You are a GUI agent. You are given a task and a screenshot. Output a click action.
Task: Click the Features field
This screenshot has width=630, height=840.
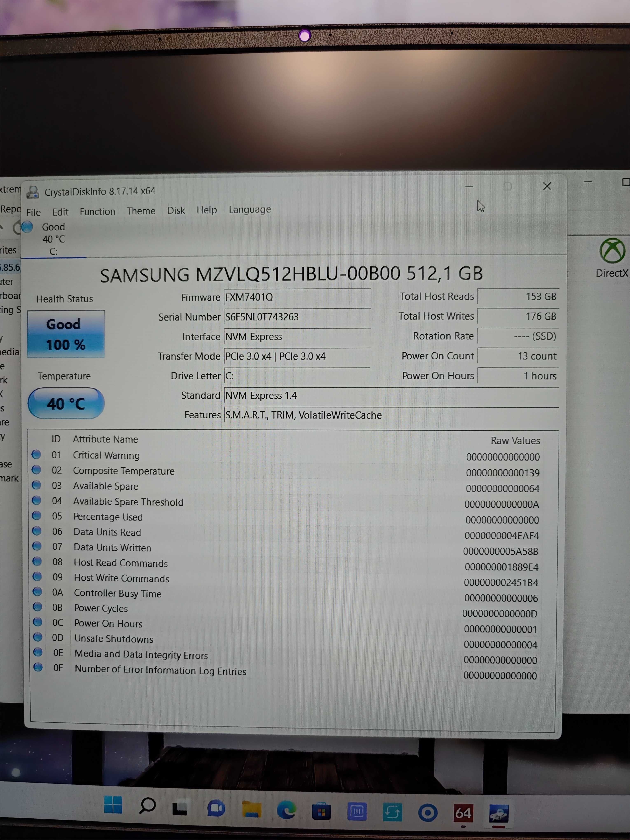tap(391, 415)
